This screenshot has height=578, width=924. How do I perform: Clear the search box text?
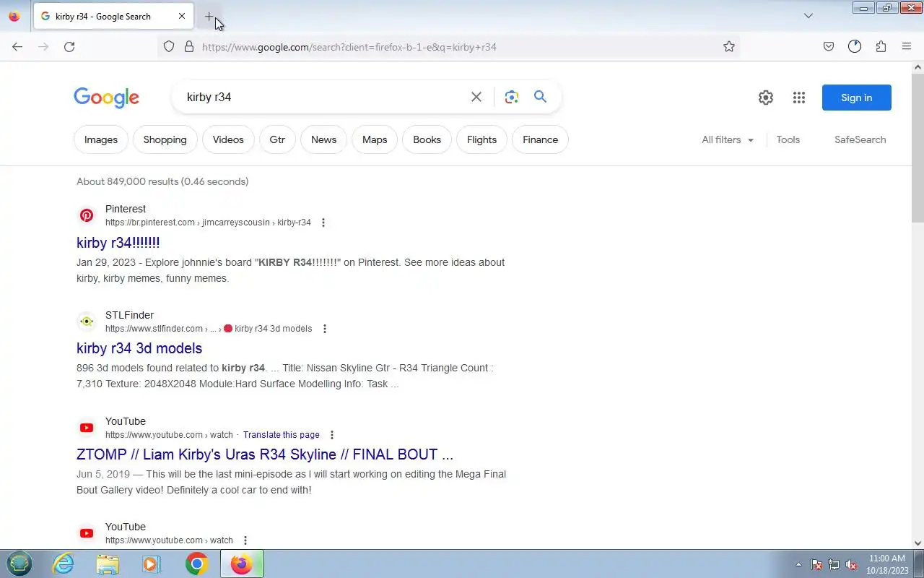coord(476,97)
